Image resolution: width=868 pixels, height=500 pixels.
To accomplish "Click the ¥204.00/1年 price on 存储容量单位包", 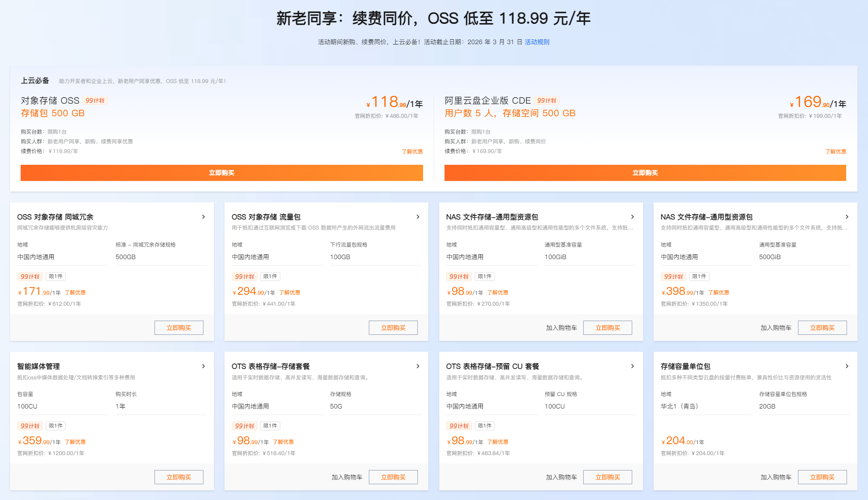I will click(683, 441).
